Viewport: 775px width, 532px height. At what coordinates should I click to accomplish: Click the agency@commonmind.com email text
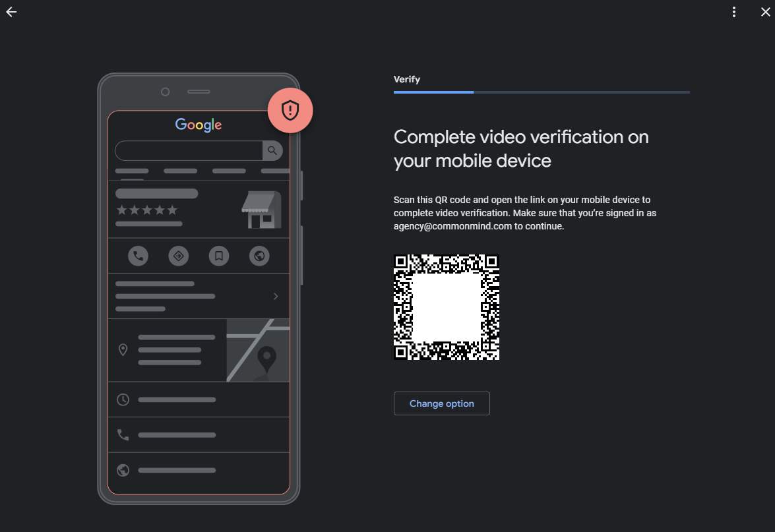[x=452, y=226]
